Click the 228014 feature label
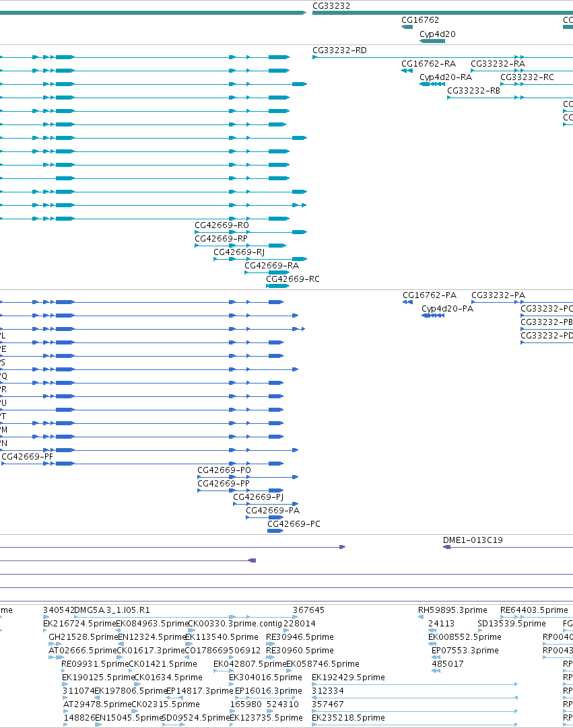573x728 pixels. (x=299, y=624)
